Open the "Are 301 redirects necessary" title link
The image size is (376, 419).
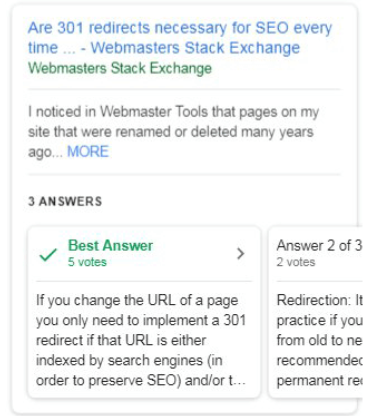click(x=180, y=37)
